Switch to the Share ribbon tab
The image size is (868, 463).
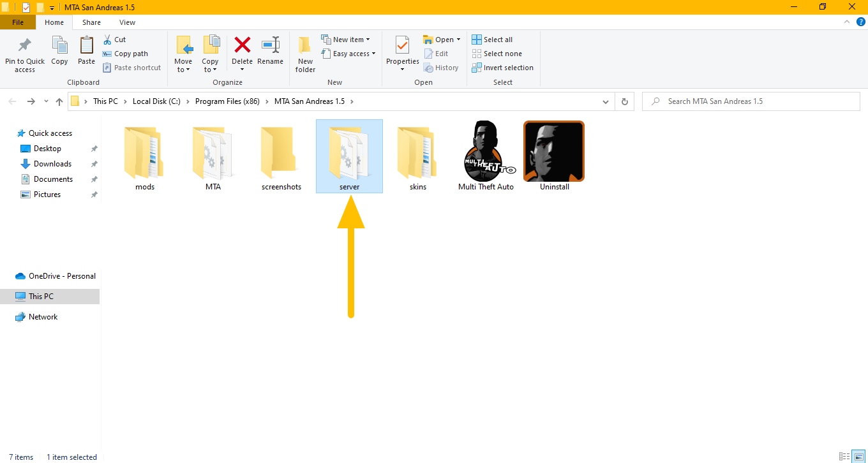tap(91, 22)
